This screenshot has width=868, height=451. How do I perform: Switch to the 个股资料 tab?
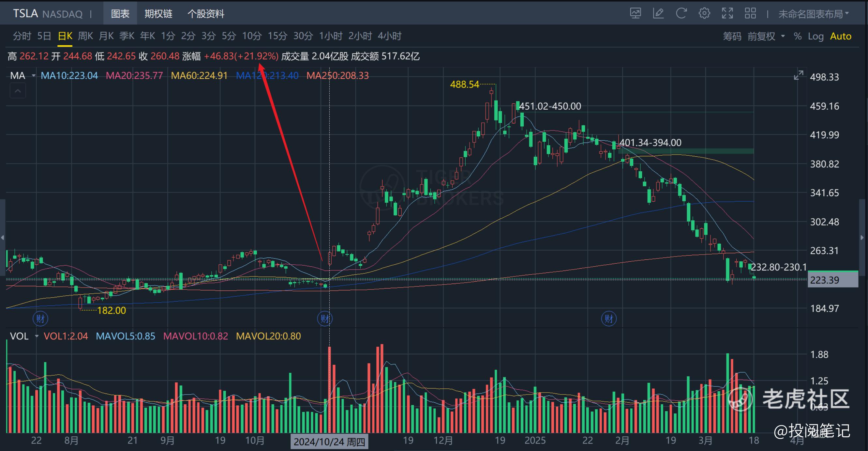pos(205,14)
